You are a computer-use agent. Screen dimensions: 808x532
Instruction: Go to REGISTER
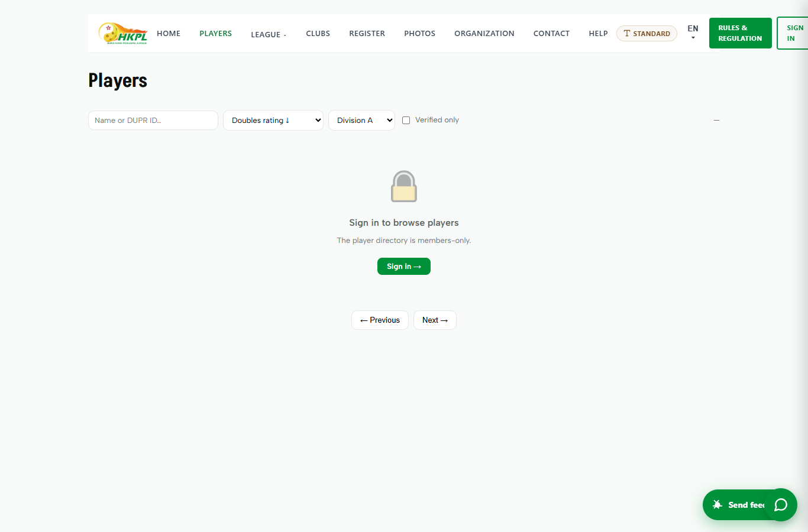point(367,34)
